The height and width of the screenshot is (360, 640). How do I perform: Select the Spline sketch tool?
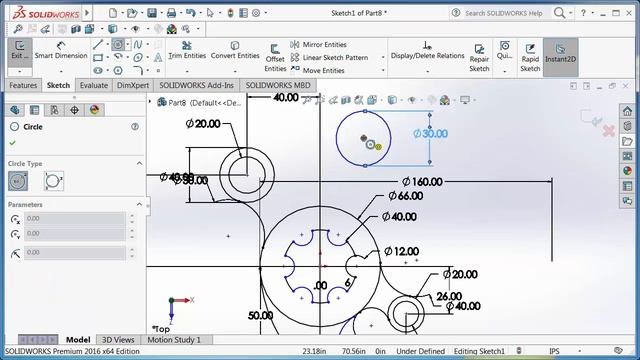[x=138, y=44]
